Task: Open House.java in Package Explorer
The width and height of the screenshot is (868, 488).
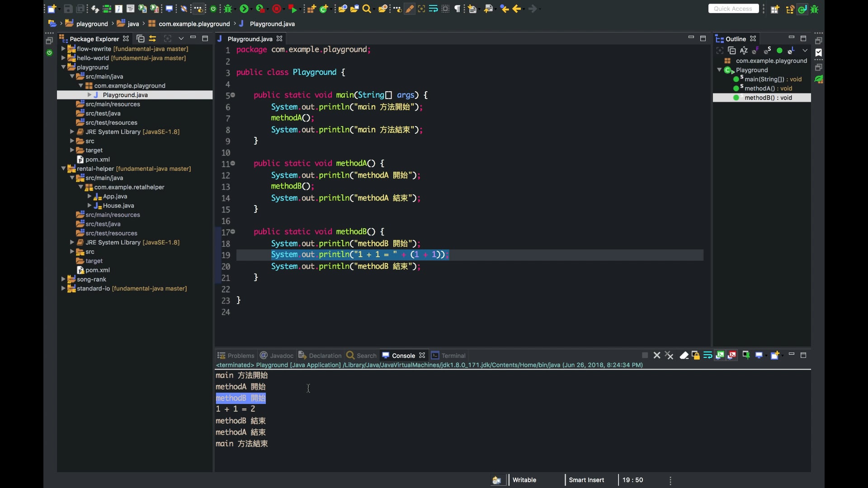Action: (118, 206)
